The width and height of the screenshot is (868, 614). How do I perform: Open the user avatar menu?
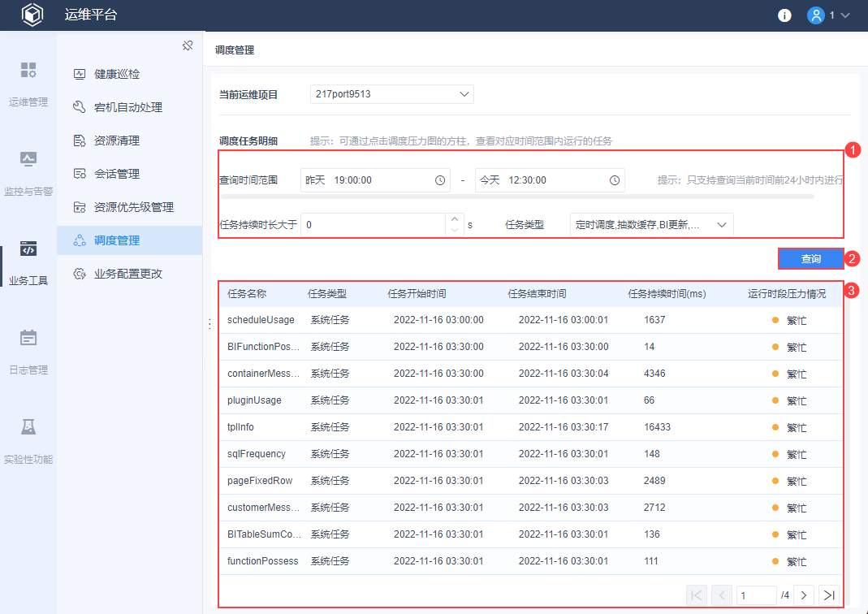pos(827,15)
